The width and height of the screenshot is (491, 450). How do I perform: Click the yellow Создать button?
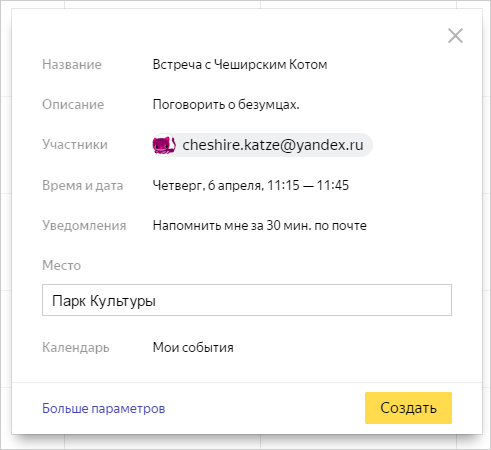click(x=408, y=408)
